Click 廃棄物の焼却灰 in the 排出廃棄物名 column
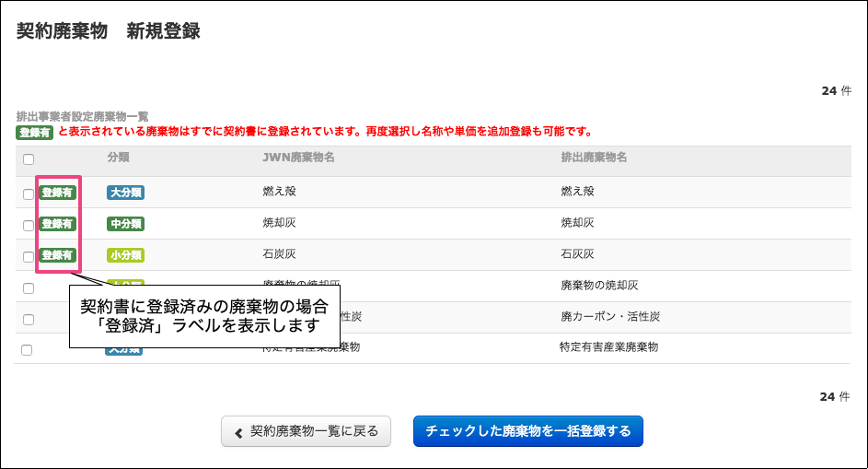Image resolution: width=868 pixels, height=469 pixels. (x=599, y=286)
